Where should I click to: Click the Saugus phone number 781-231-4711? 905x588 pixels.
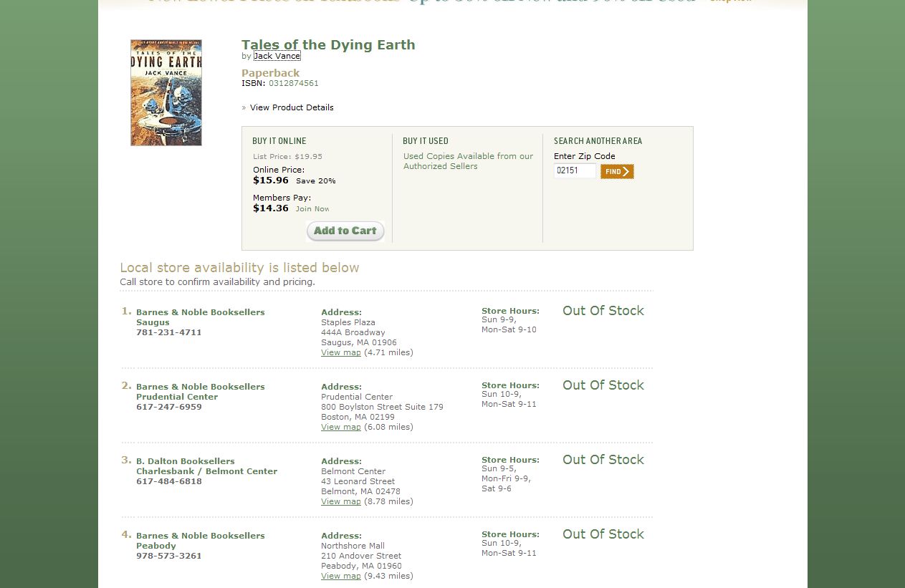coord(169,332)
